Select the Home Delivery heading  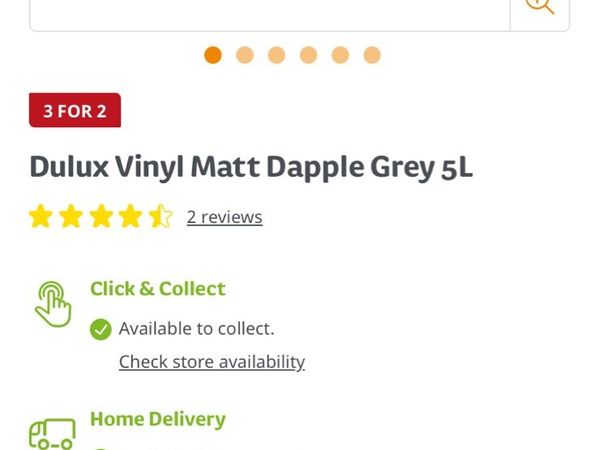[x=158, y=419]
